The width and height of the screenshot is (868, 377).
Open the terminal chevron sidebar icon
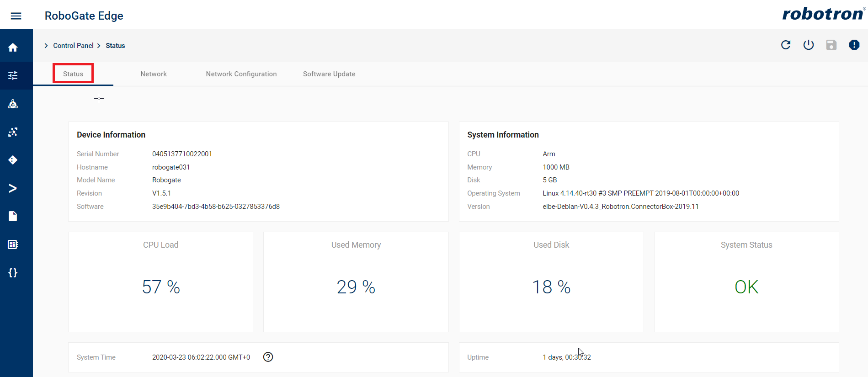point(13,188)
